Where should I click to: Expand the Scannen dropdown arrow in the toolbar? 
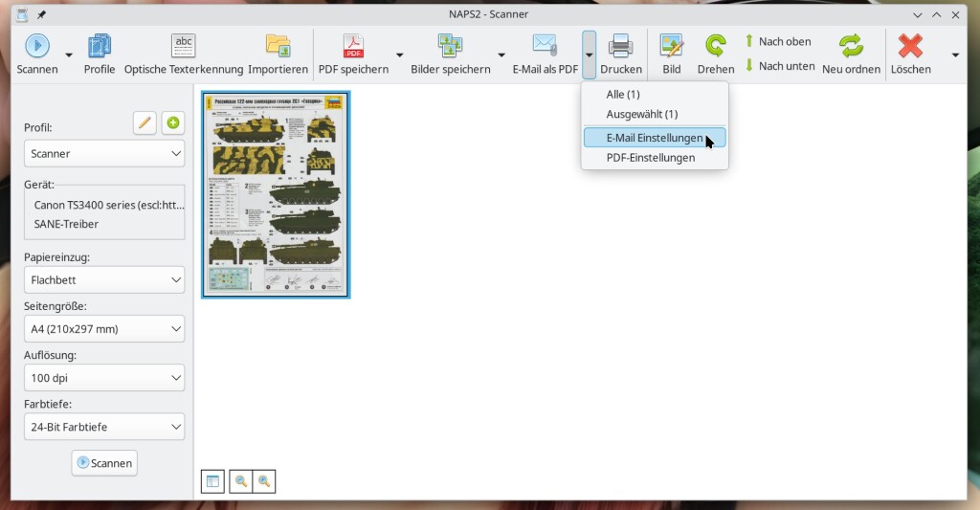pos(69,55)
